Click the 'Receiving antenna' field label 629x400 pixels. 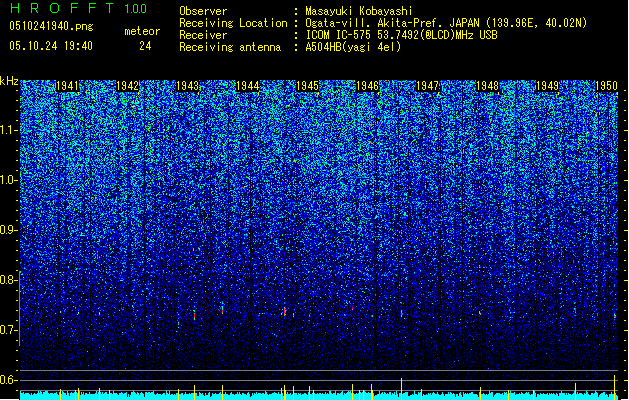[230, 47]
